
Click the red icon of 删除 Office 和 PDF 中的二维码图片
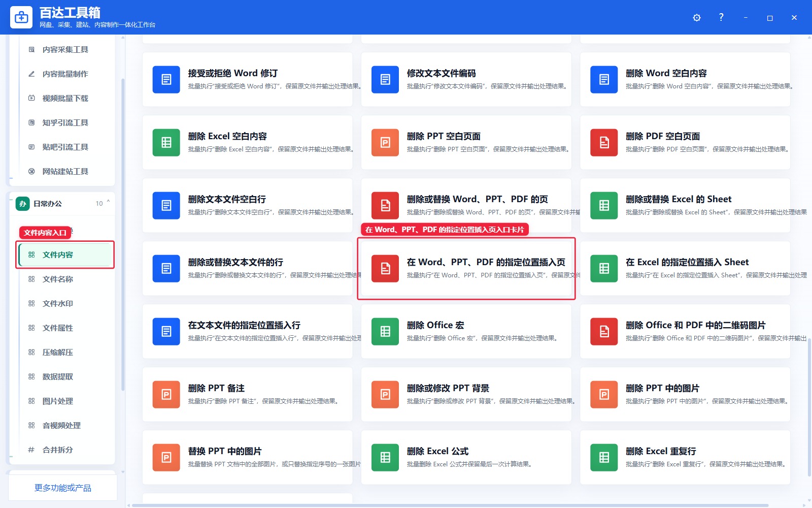(604, 331)
